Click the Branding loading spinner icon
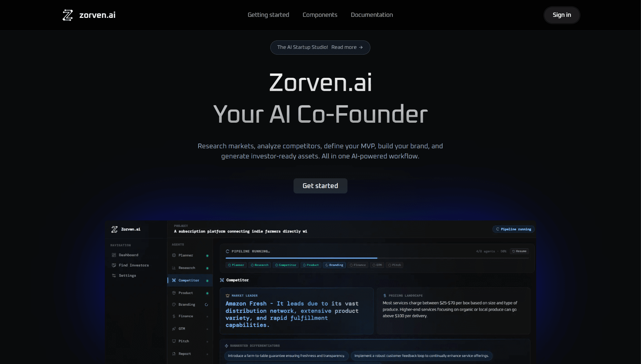Viewport: 641px width, 364px height. [x=206, y=305]
